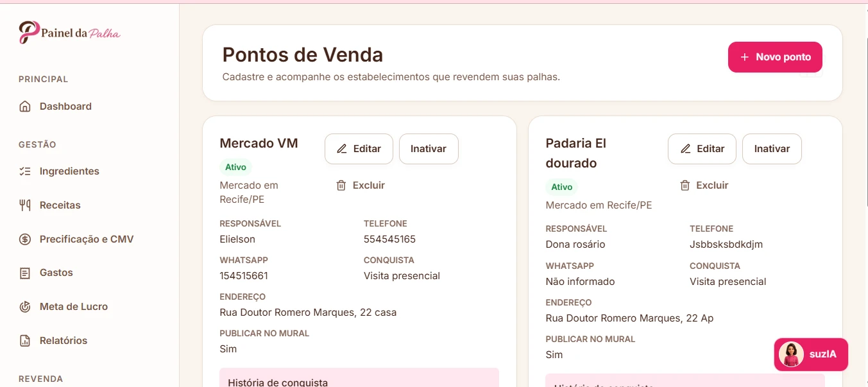Select responsável name Elielson

click(x=237, y=239)
